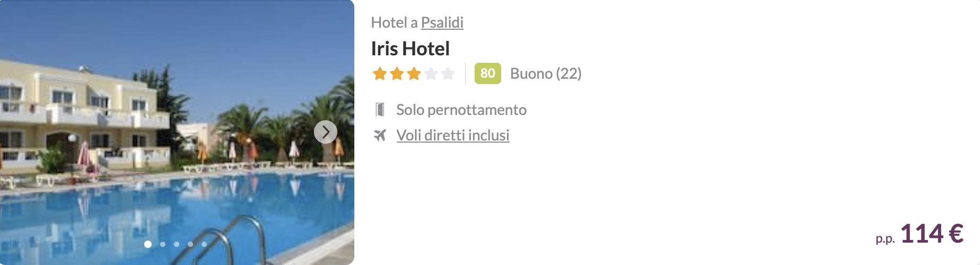This screenshot has height=265, width=980.
Task: Click the fourth grey star icon
Action: pos(431,73)
